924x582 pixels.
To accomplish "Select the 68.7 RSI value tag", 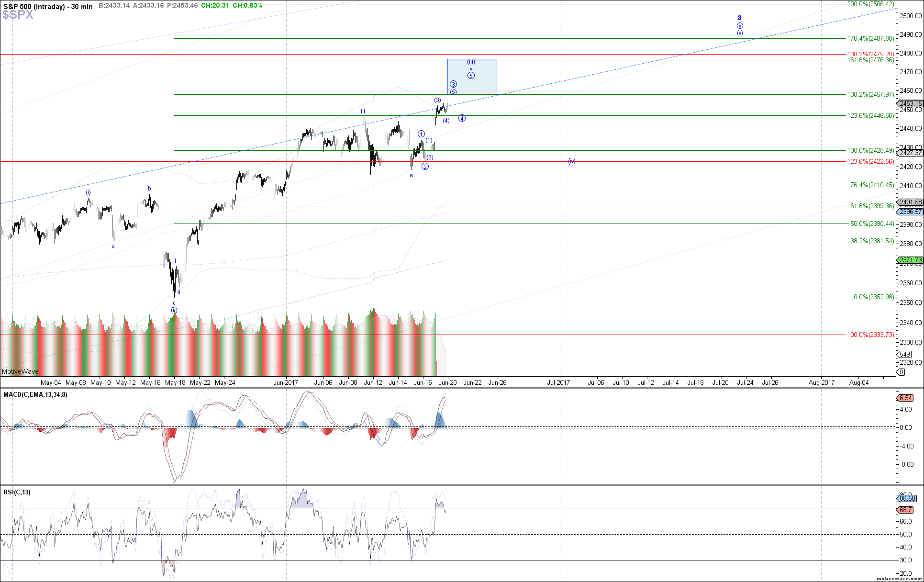I will point(905,510).
